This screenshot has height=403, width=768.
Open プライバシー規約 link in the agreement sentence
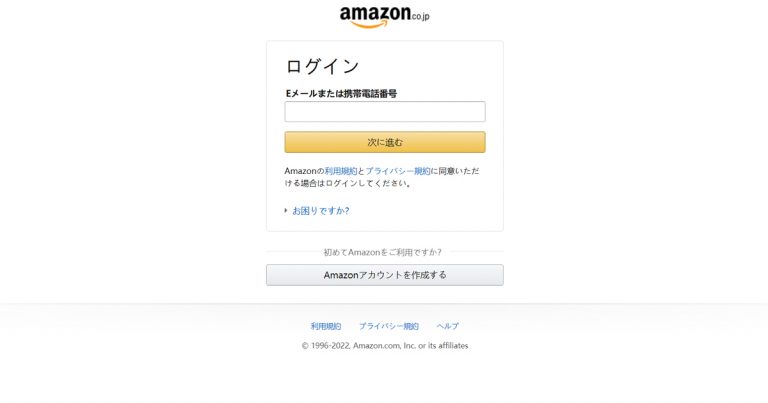coord(398,171)
